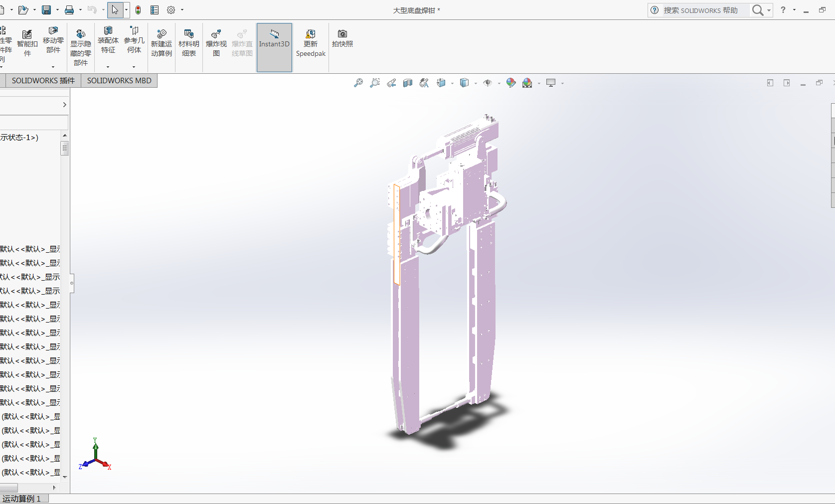Screen dimensions: 835x504
Task: Click Update Speedpak icon
Action: [311, 42]
